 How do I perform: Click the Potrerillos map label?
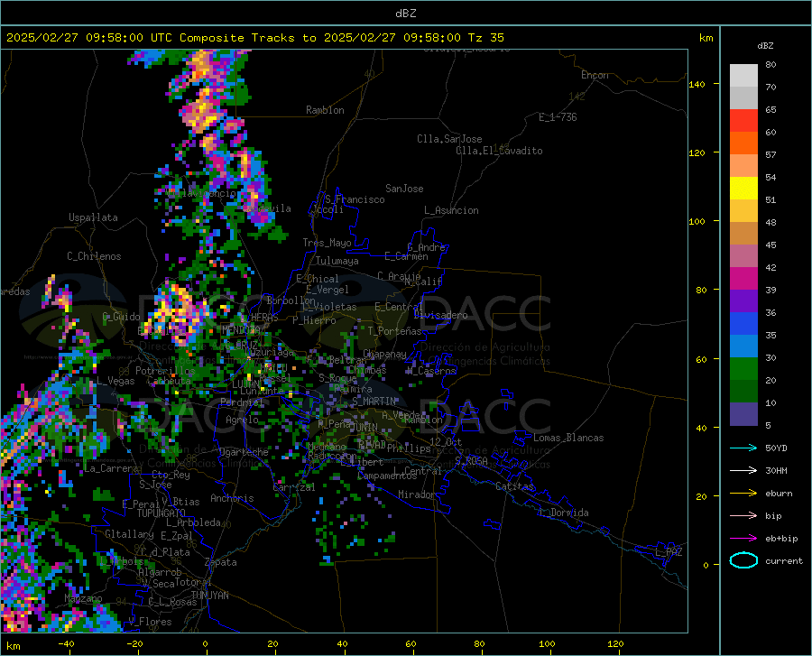tap(165, 371)
